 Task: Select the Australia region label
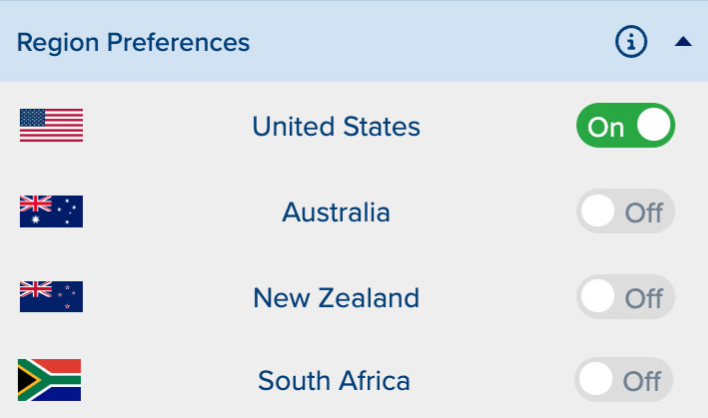(336, 212)
